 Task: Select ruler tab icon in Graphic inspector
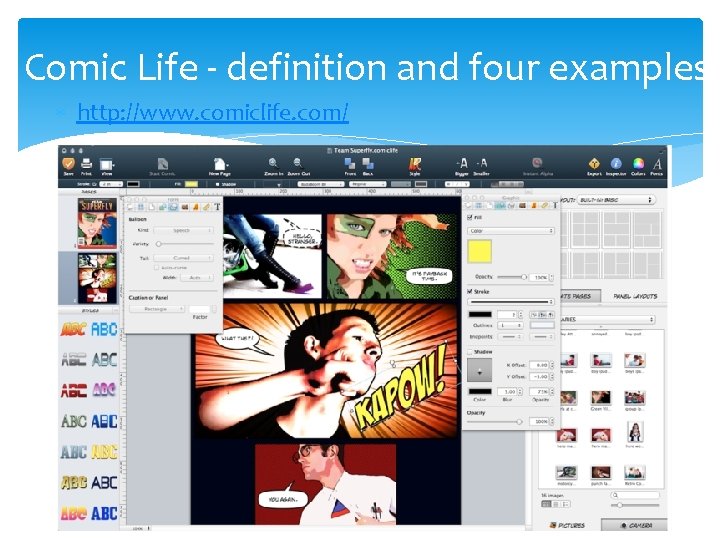(x=545, y=206)
